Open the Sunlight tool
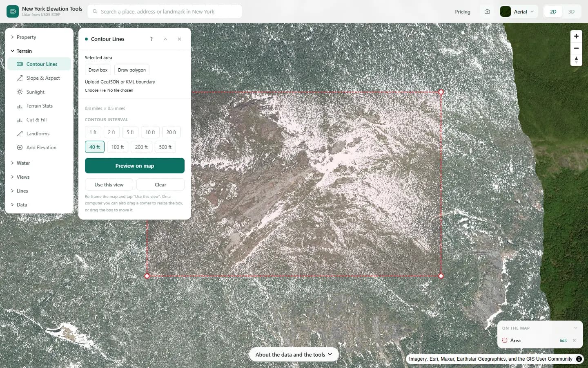 (39, 92)
